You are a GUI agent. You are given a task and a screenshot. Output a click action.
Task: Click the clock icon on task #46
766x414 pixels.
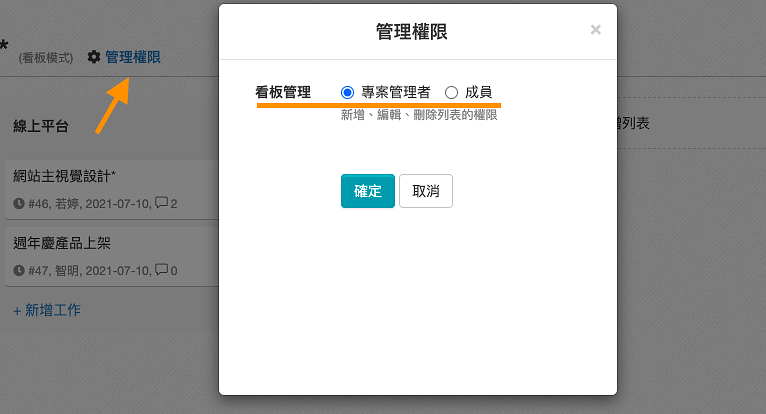(x=19, y=203)
